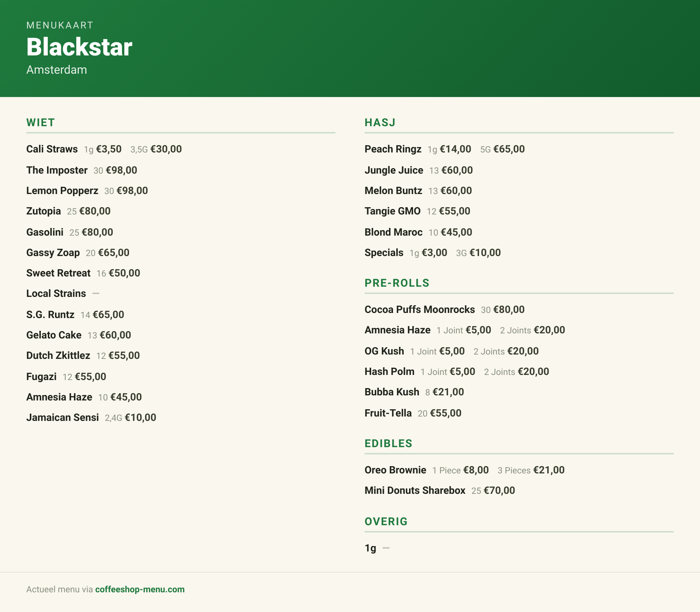Click Hash Polm €20,00 price

[x=533, y=372]
